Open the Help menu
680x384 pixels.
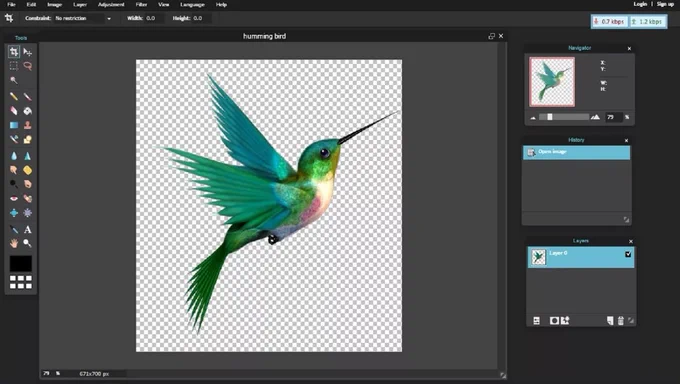click(221, 4)
